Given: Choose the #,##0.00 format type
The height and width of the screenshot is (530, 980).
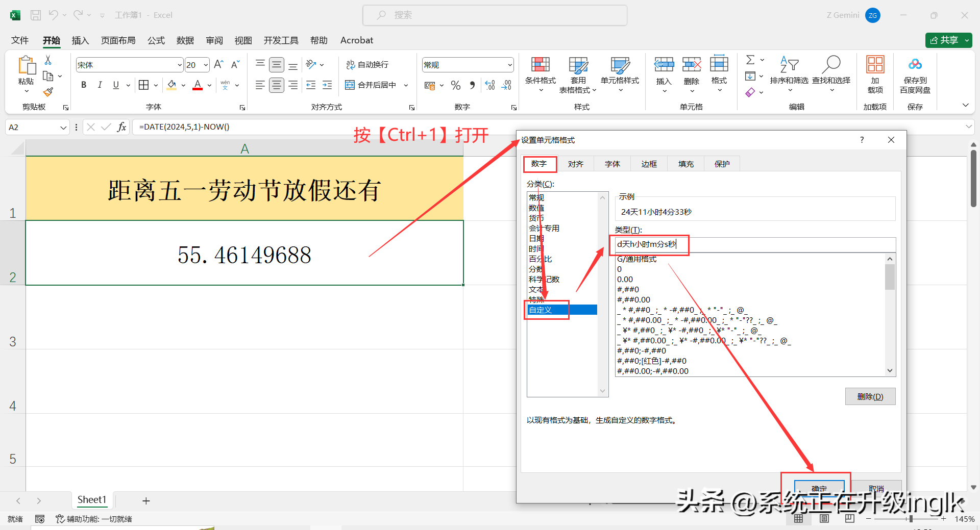Looking at the screenshot, I should click(633, 299).
